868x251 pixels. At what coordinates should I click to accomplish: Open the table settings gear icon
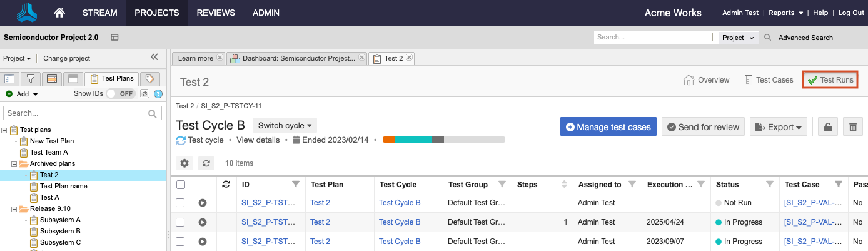tap(184, 163)
